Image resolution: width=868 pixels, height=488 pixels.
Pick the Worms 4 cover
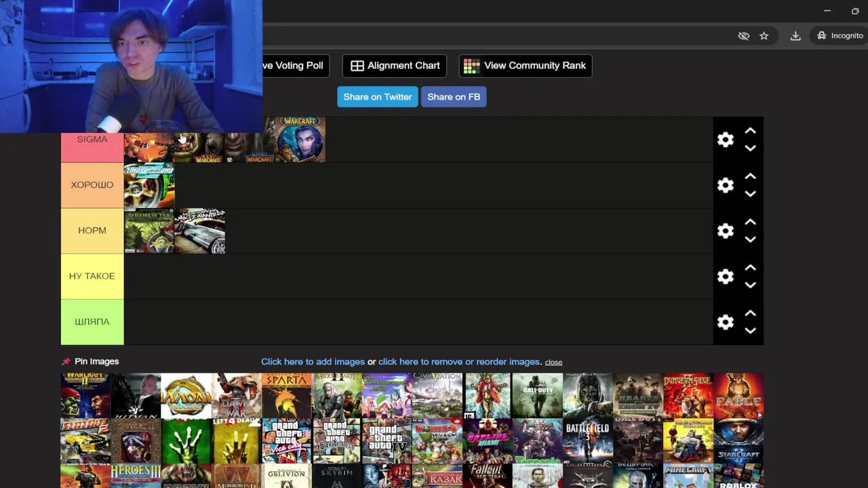tap(437, 441)
